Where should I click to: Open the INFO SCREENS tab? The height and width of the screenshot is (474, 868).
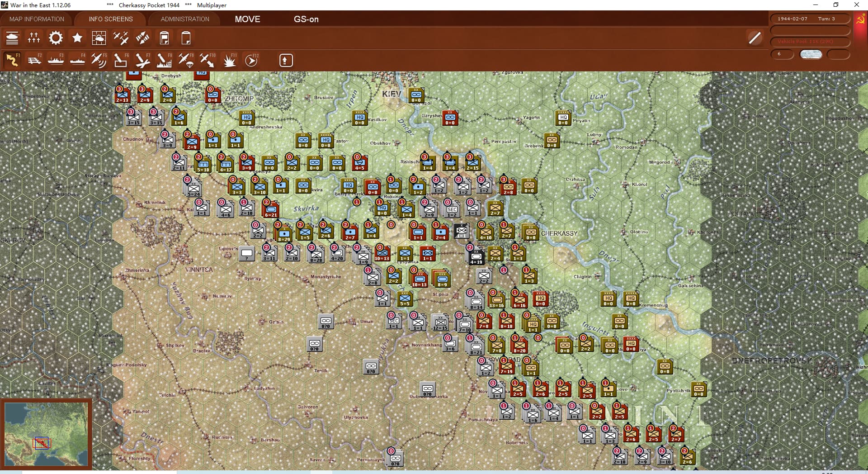tap(111, 19)
